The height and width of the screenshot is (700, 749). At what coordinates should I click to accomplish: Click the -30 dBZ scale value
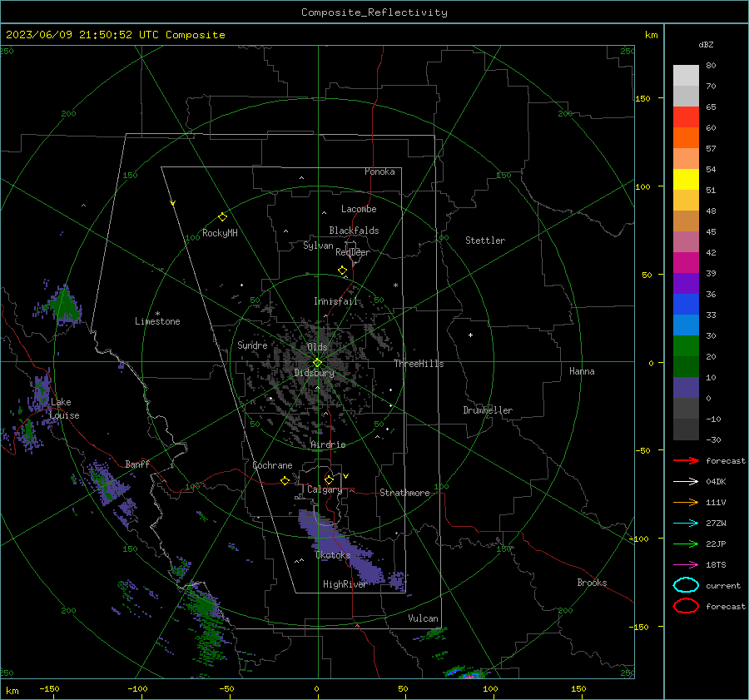coord(713,439)
